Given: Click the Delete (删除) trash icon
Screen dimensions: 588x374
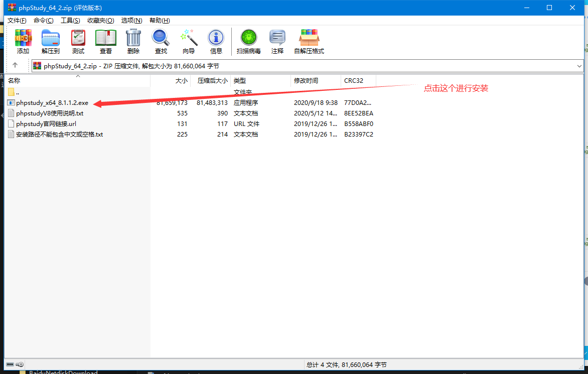Looking at the screenshot, I should point(133,41).
